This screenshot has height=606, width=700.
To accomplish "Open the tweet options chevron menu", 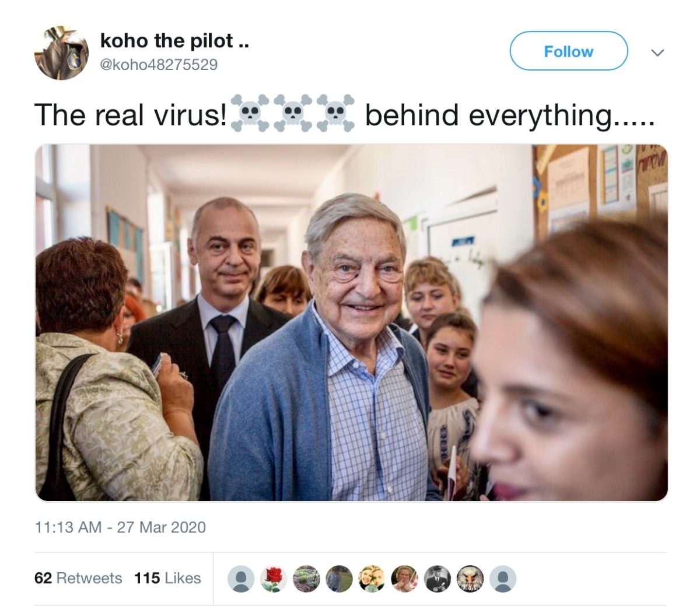I will click(x=657, y=53).
